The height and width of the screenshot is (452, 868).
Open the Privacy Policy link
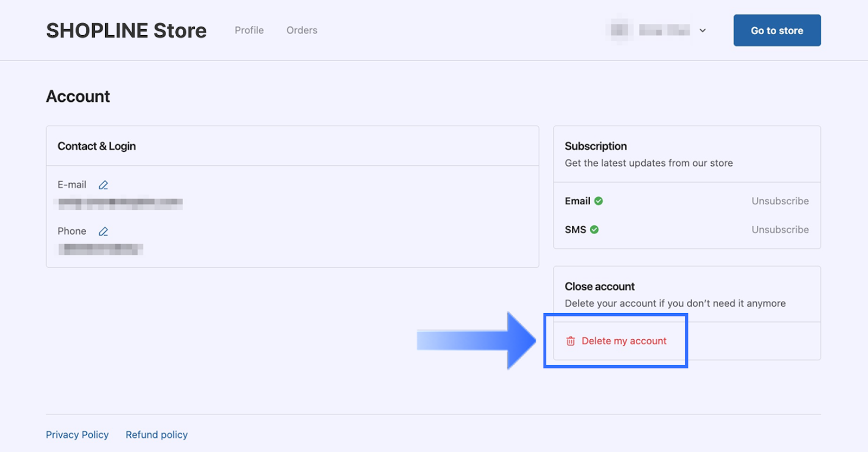[77, 435]
